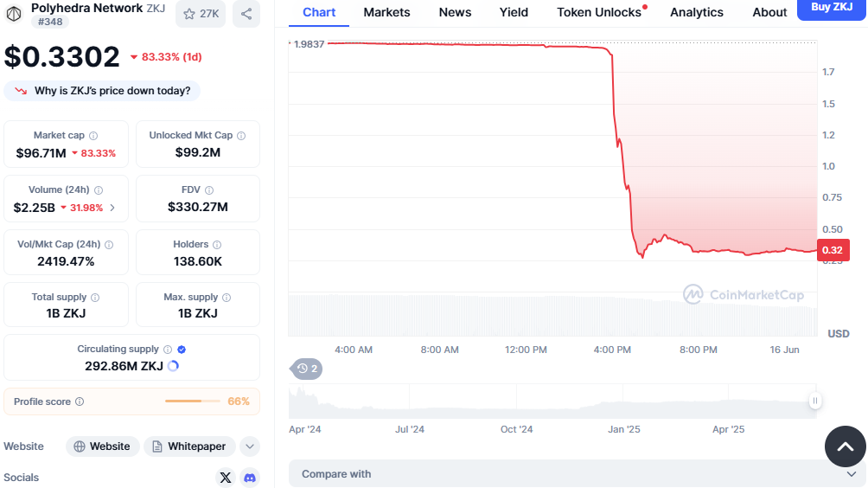Click the USD currency label on chart
Viewport: 868px width, 488px height.
(x=838, y=333)
